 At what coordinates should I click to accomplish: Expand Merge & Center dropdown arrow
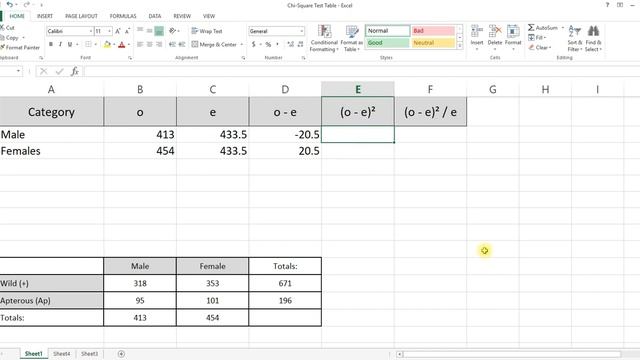242,44
